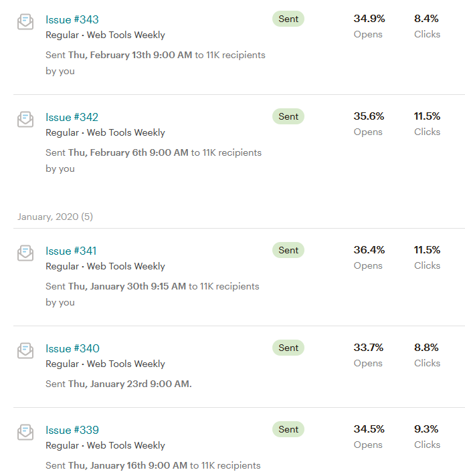Click the Sent status badge for Issue #341
The image size is (465, 476).
[288, 250]
